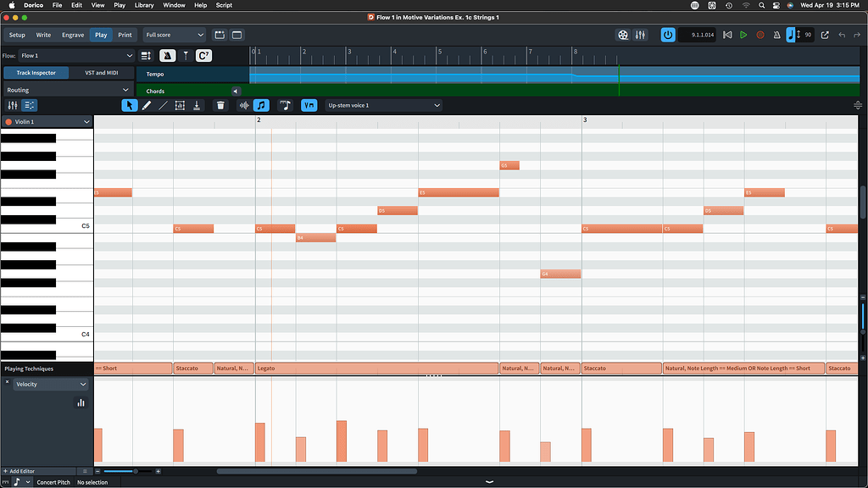Select the Pencil tool in the piano roll toolbar
This screenshot has width=868, height=488.
pos(146,105)
